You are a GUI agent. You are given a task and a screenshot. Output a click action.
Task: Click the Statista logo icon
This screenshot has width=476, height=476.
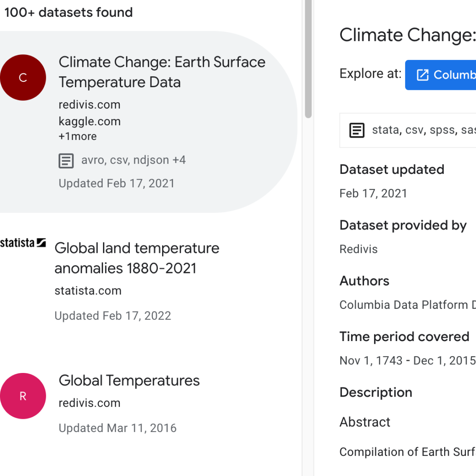(23, 243)
